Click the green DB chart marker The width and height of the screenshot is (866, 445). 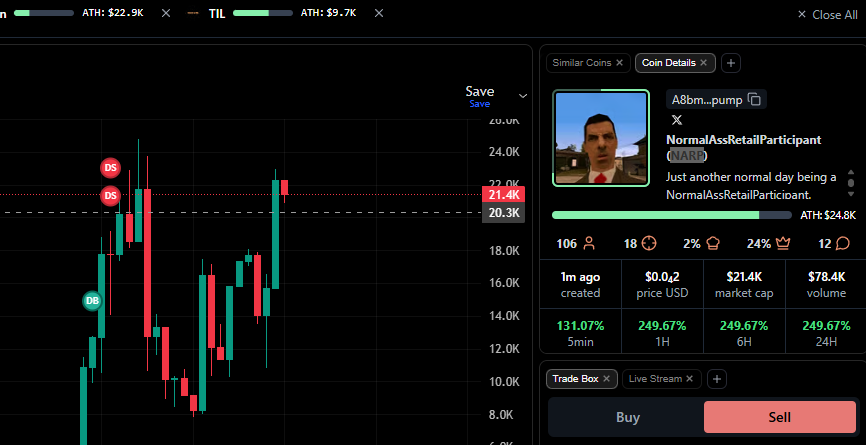92,301
